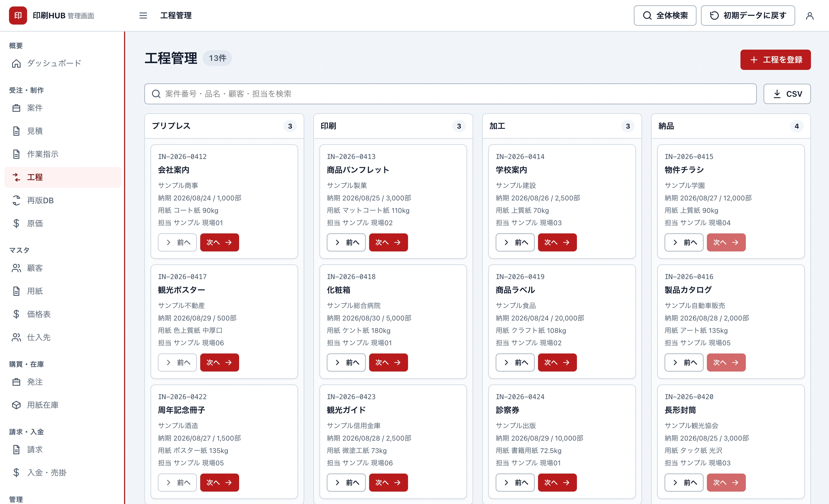Click 次へ on IN-2026-0417 観光ポスター card
This screenshot has width=829, height=504.
click(219, 362)
